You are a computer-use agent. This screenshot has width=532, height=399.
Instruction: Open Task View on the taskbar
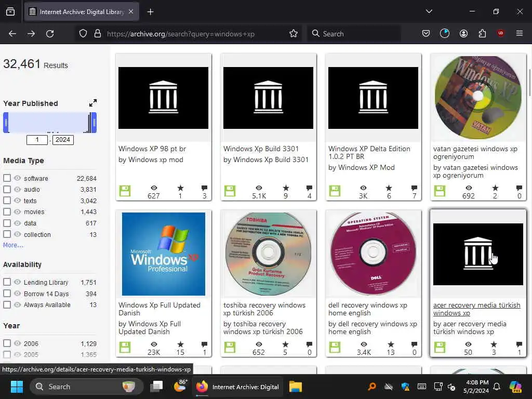coord(157,387)
